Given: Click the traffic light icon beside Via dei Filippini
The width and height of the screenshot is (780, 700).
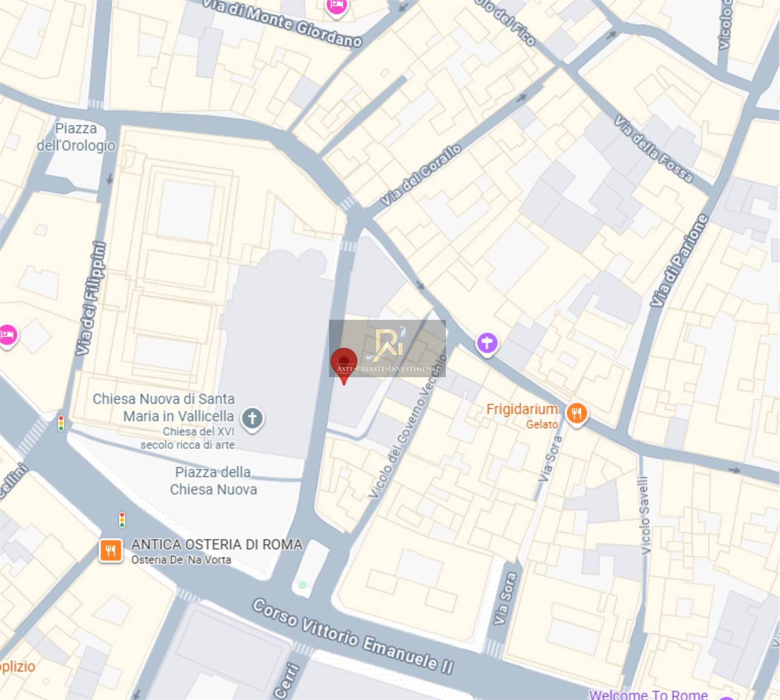Looking at the screenshot, I should coord(61,423).
